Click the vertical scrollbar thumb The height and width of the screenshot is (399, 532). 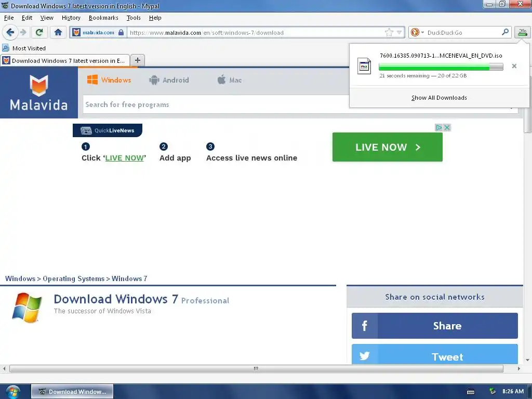pyautogui.click(x=527, y=121)
